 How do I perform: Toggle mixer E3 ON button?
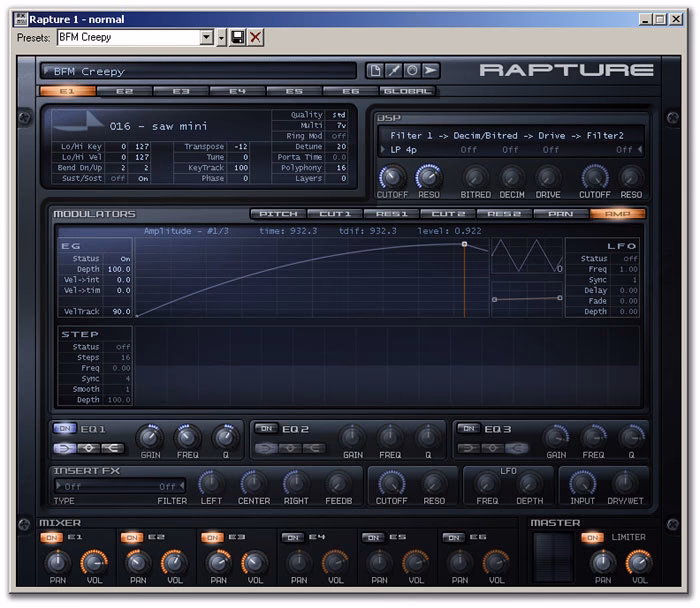point(212,537)
